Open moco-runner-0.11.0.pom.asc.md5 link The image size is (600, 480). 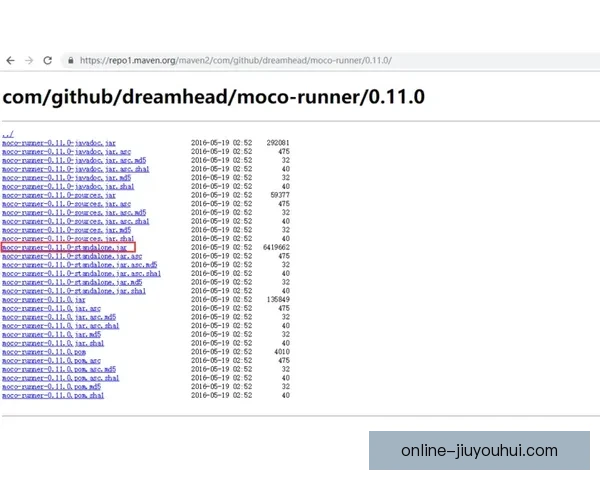(x=59, y=369)
